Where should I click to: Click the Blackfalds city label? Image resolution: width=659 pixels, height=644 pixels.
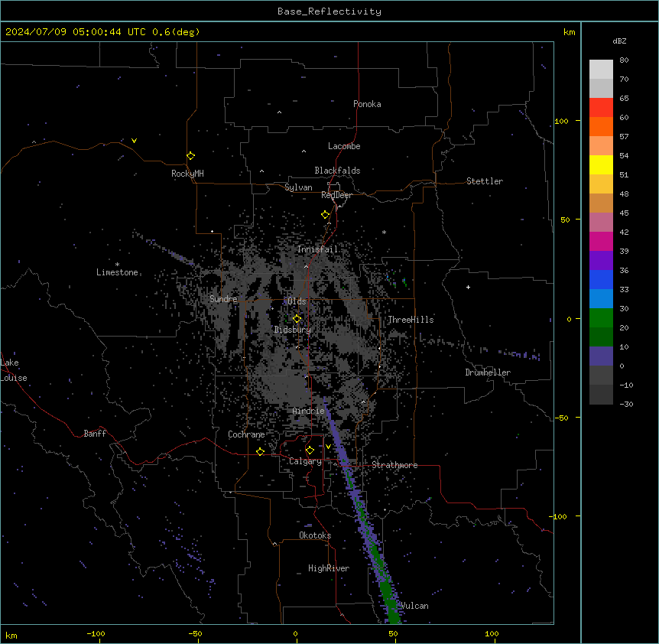coord(337,171)
